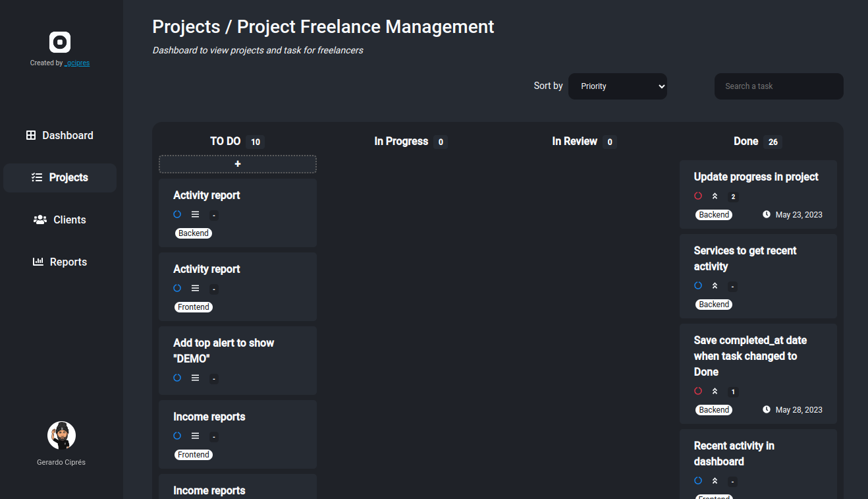Open the Add top alert DEMO task
Image resolution: width=868 pixels, height=499 pixels.
pos(223,350)
